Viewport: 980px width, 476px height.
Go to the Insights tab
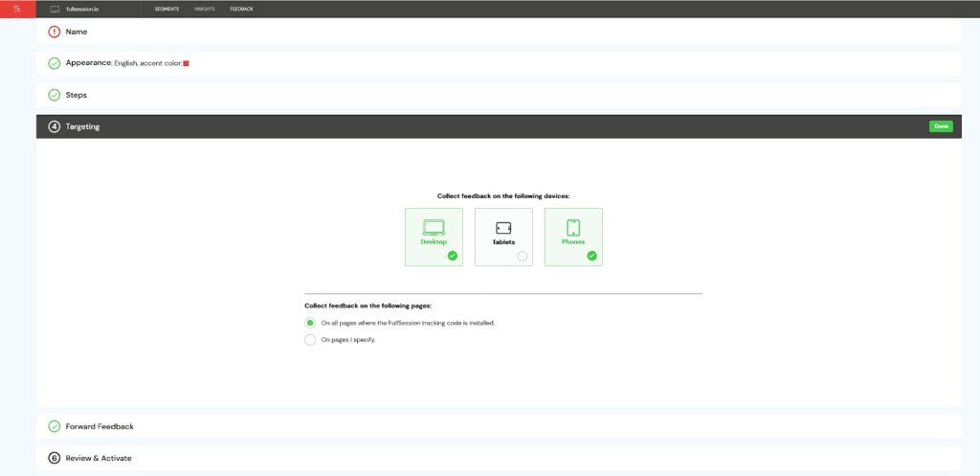[x=204, y=9]
